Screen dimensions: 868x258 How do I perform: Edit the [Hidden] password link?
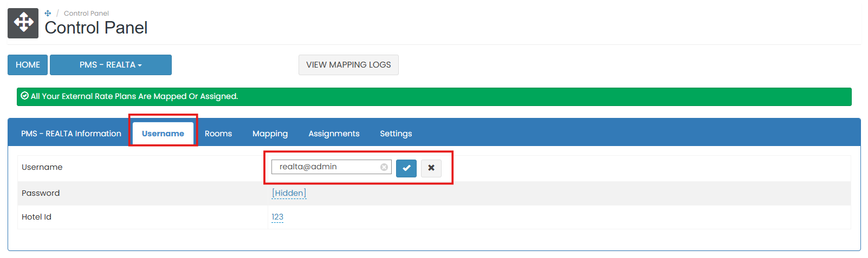[x=289, y=193]
